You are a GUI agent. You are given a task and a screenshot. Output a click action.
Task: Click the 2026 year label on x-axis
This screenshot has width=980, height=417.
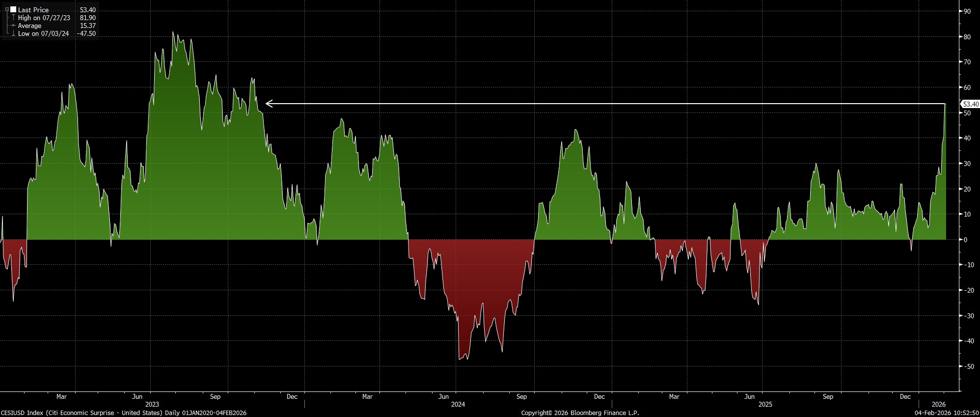939,404
